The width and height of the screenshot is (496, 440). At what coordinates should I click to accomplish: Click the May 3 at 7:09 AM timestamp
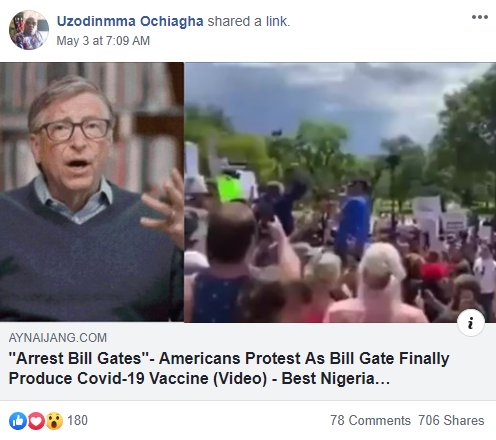(103, 41)
